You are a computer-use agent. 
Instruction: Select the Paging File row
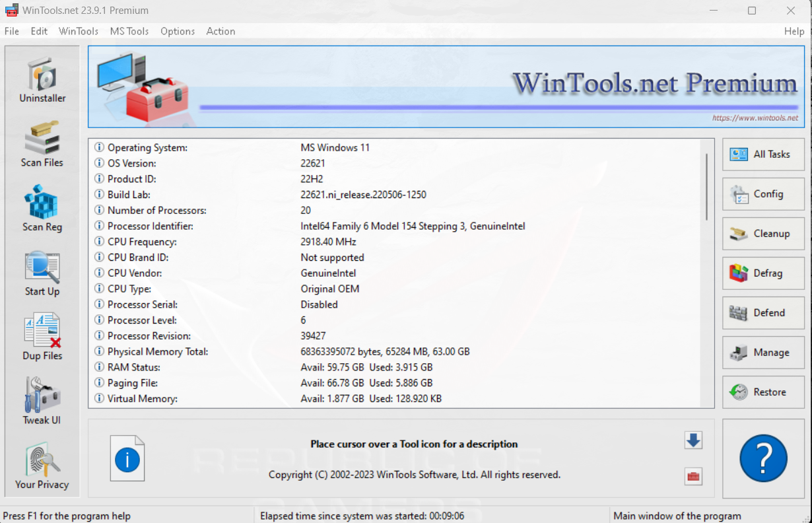[x=395, y=383]
